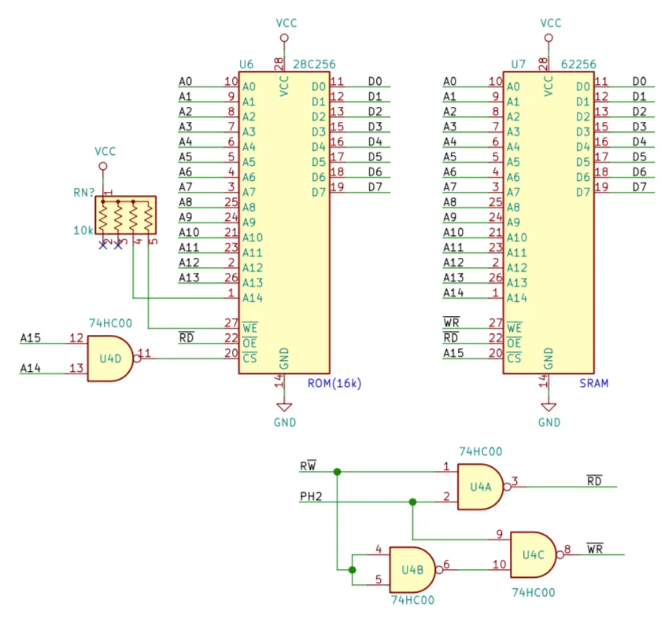Click the A10 net label left of U6
Image resolution: width=672 pixels, height=618 pixels.
189,232
